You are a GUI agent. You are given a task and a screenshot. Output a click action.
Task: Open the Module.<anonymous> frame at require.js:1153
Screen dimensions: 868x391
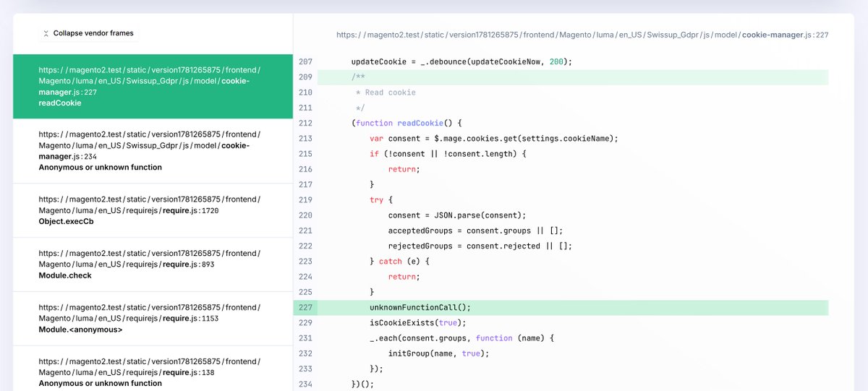tap(153, 319)
